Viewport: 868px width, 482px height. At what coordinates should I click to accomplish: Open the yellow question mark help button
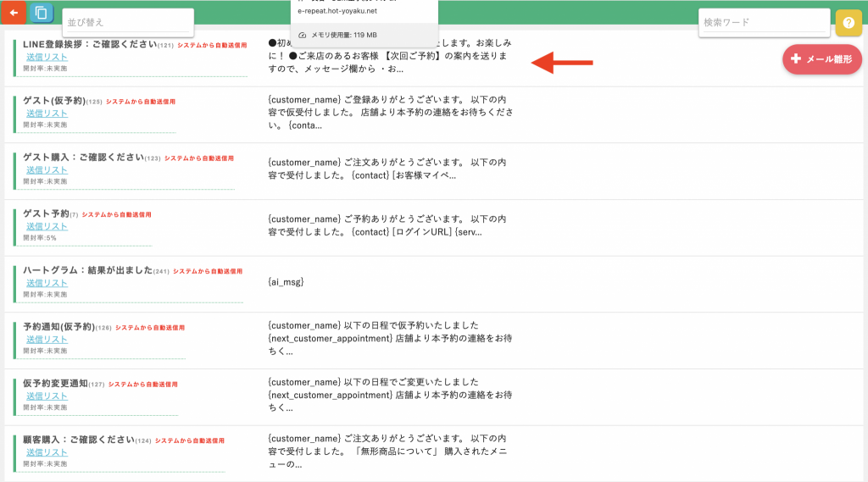coord(848,23)
